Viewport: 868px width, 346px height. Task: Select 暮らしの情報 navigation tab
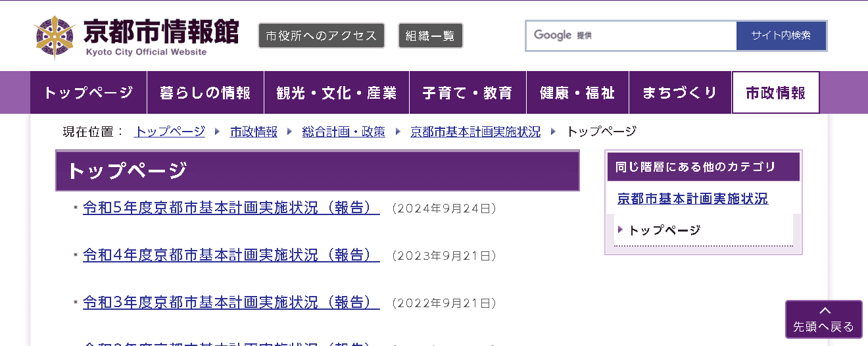[205, 93]
